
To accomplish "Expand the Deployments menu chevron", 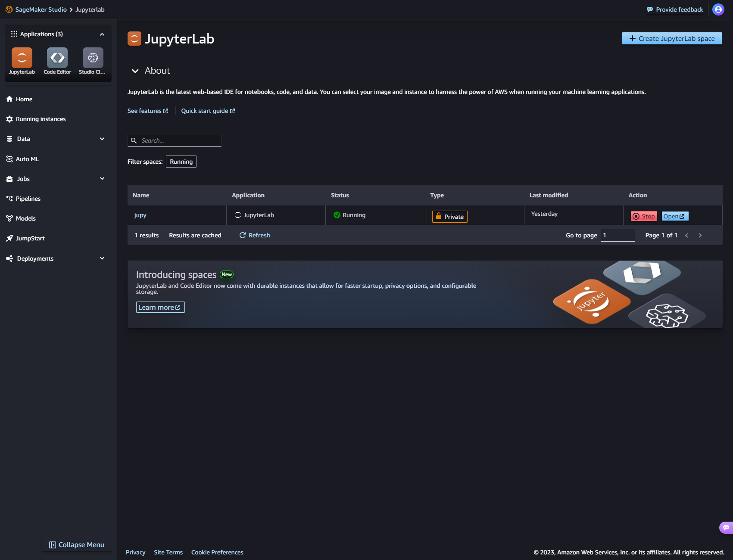I will click(x=102, y=258).
